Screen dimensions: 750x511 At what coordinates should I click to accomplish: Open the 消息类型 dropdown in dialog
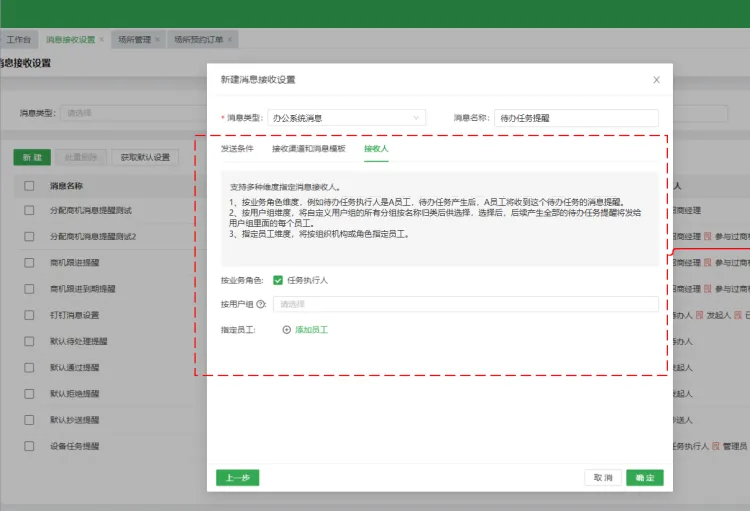pyautogui.click(x=346, y=118)
